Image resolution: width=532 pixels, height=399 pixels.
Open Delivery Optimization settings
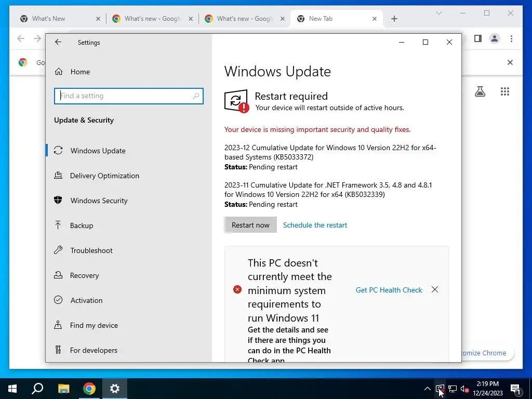point(129,176)
